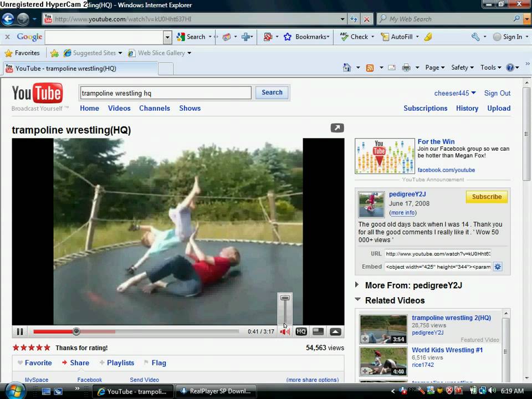
Task: Click the fifth rating star
Action: [47, 347]
